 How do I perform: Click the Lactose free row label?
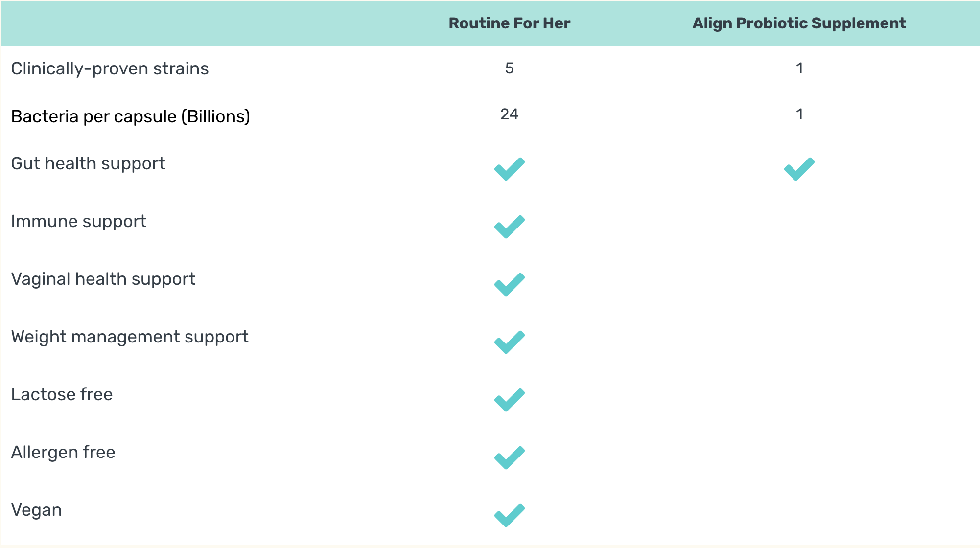pyautogui.click(x=62, y=394)
